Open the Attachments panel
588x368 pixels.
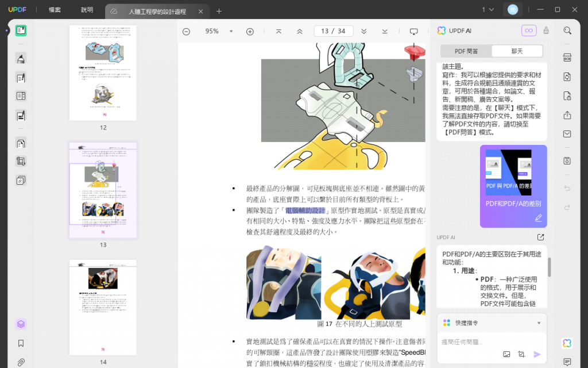point(21,362)
